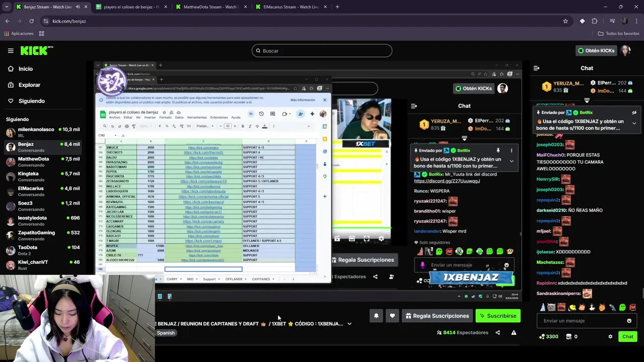Open Soez3 channel in sidebar
Image resolution: width=644 pixels, height=362 pixels.
(x=43, y=206)
